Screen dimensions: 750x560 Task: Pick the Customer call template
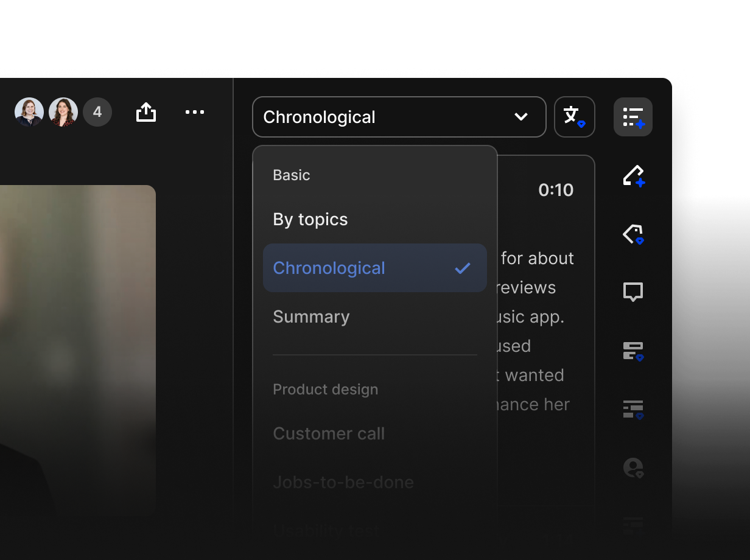click(329, 433)
